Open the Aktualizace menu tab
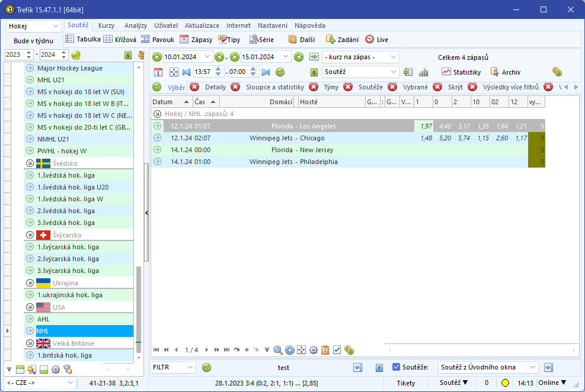 202,25
